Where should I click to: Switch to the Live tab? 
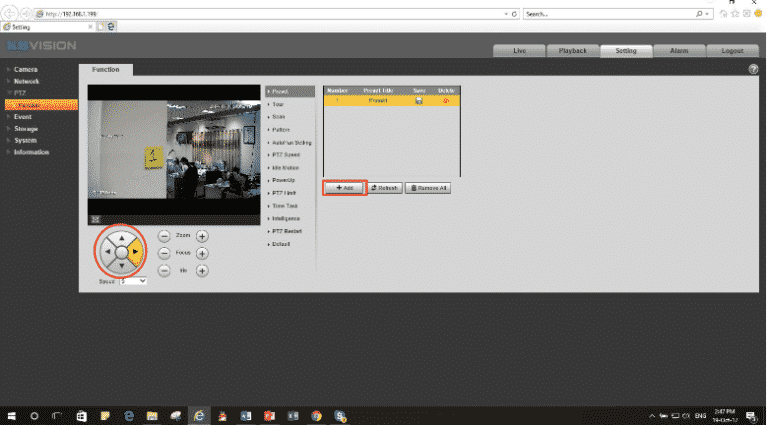coord(520,49)
